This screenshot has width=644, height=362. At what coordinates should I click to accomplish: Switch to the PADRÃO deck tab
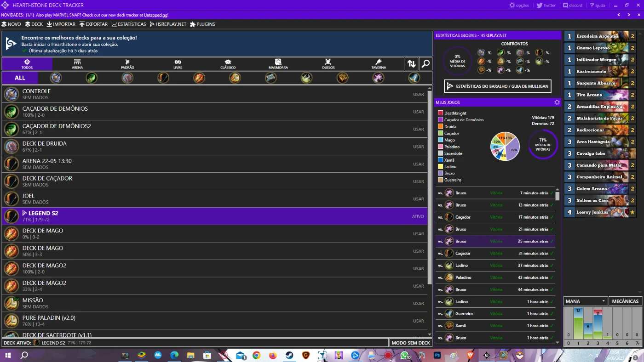coord(127,64)
